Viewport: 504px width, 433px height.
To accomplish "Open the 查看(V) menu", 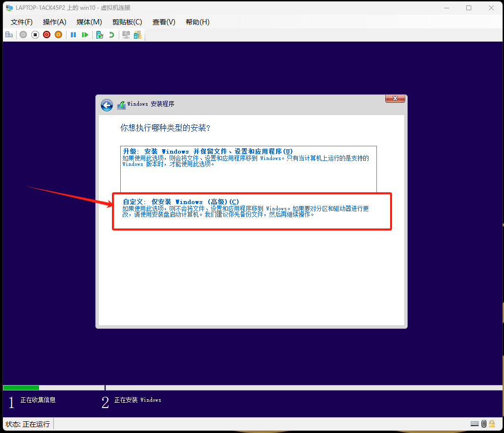I will 164,22.
